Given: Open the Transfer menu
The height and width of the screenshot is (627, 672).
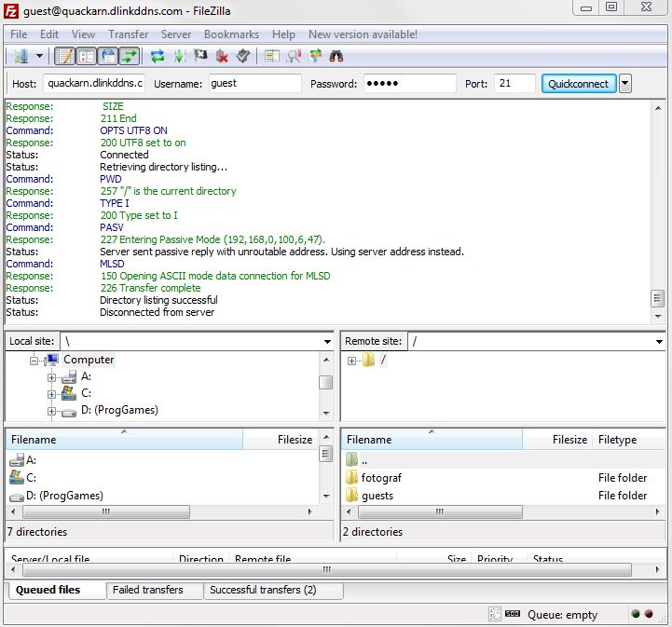Looking at the screenshot, I should pos(128,34).
